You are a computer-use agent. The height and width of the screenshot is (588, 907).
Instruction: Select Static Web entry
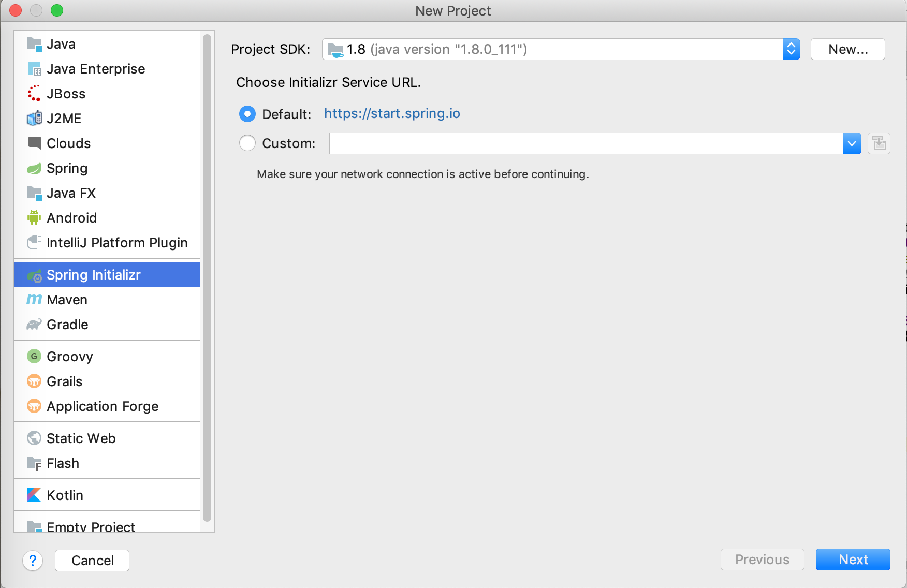click(107, 438)
